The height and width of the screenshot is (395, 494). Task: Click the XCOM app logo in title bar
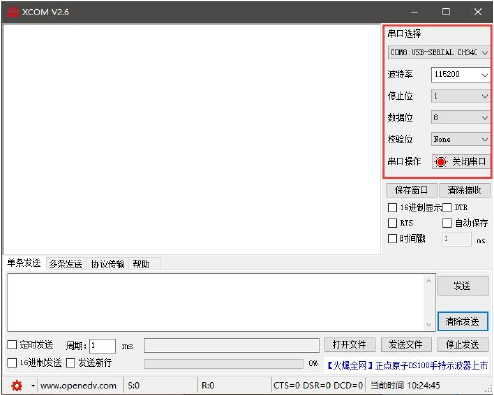click(13, 12)
